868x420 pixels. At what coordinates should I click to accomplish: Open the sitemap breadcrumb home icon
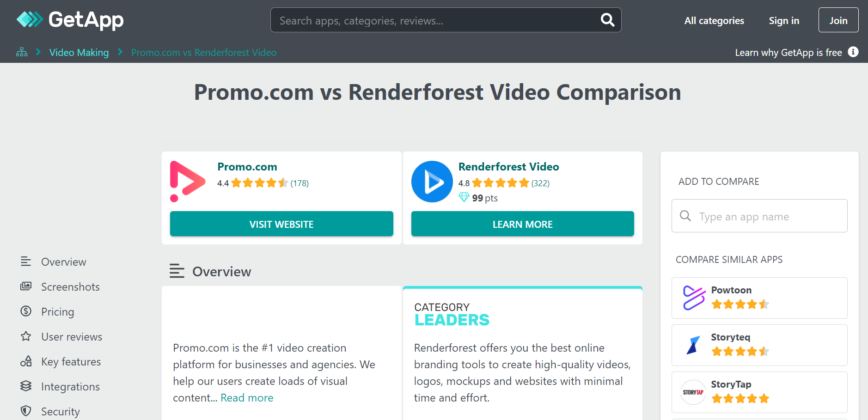(x=22, y=52)
